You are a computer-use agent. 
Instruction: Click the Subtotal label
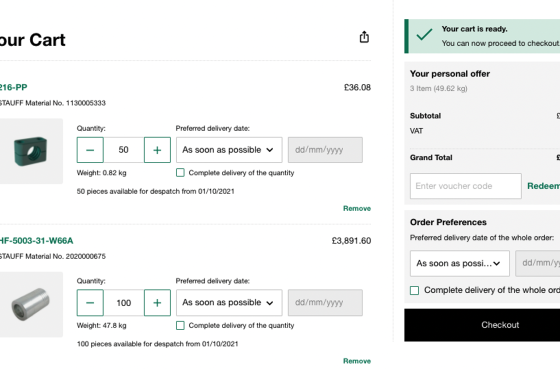click(425, 116)
